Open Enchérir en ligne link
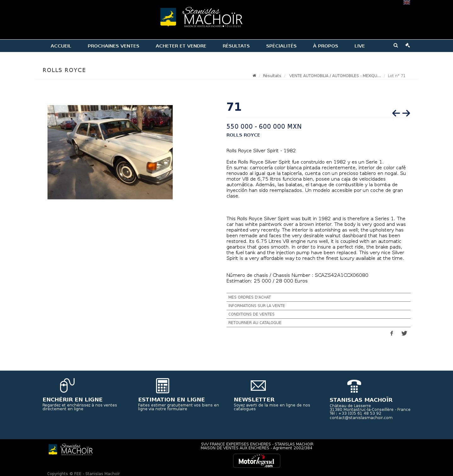This screenshot has height=476, width=453. (x=73, y=400)
